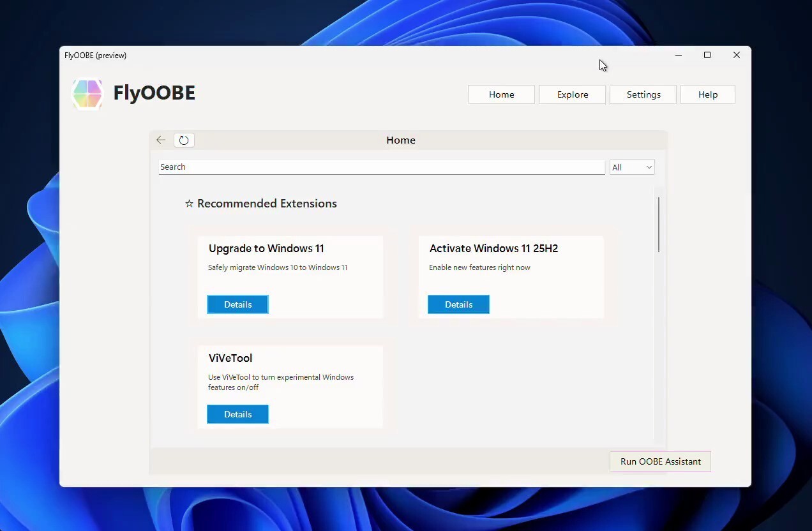Click the Activate Windows 11 25H2 title
The width and height of the screenshot is (812, 531).
click(493, 248)
